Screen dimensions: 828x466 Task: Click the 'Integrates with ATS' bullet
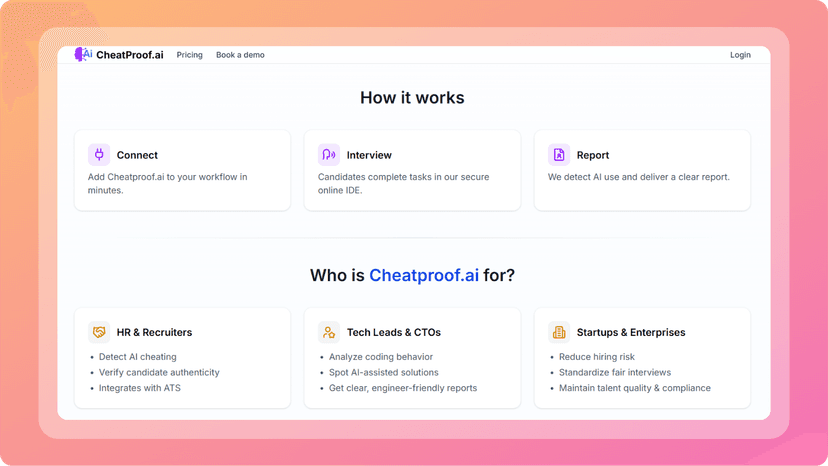click(139, 388)
